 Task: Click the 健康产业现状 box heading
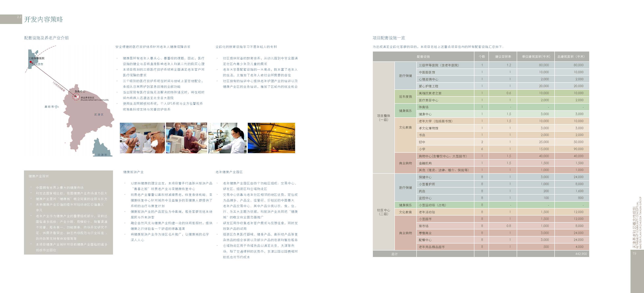(39, 176)
